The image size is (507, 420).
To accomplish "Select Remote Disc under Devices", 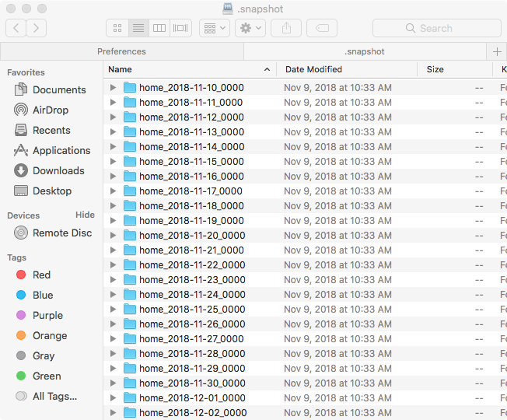I will click(x=61, y=233).
